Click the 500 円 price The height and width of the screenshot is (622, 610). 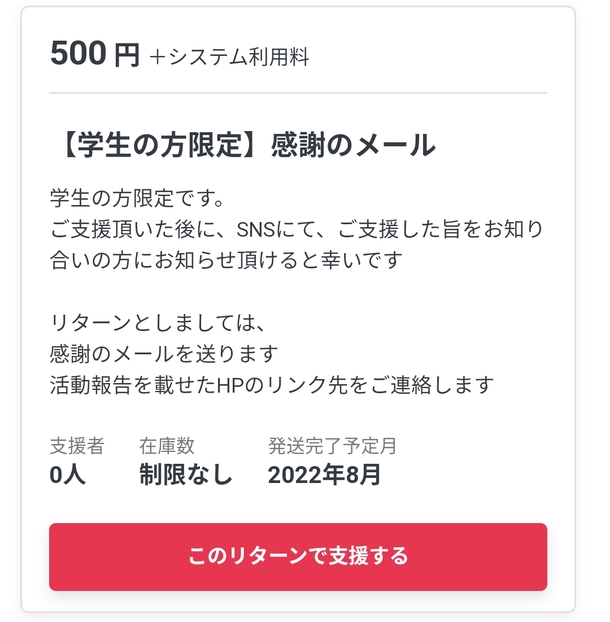point(95,55)
